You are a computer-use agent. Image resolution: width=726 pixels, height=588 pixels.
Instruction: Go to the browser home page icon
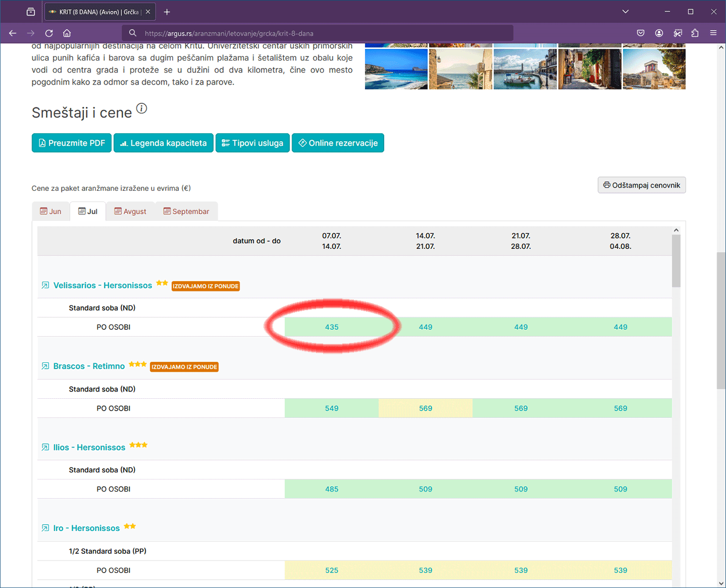(x=67, y=33)
